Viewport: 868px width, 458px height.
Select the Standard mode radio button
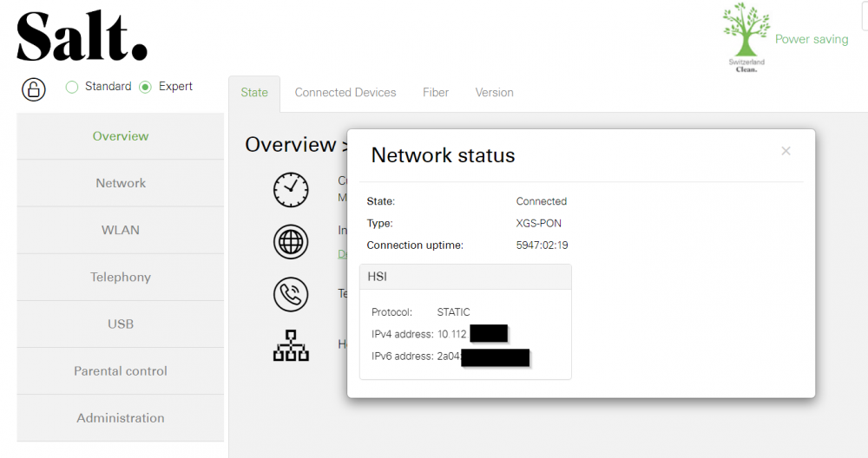click(72, 87)
